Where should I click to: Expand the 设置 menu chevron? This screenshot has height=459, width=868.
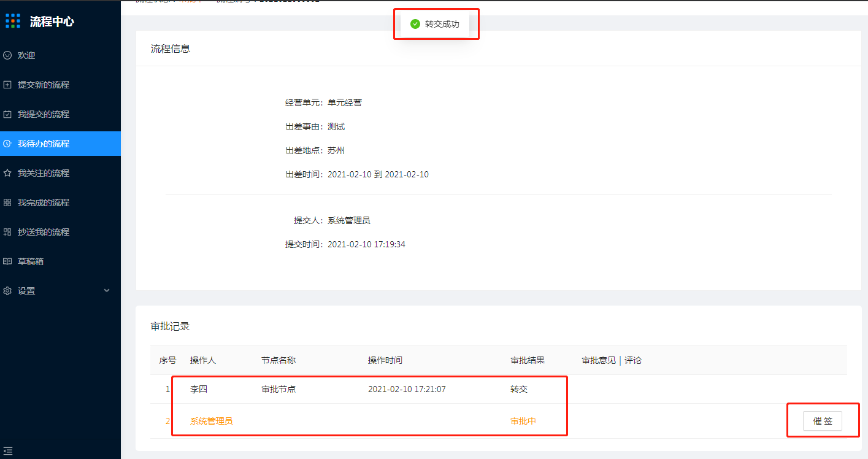point(107,291)
